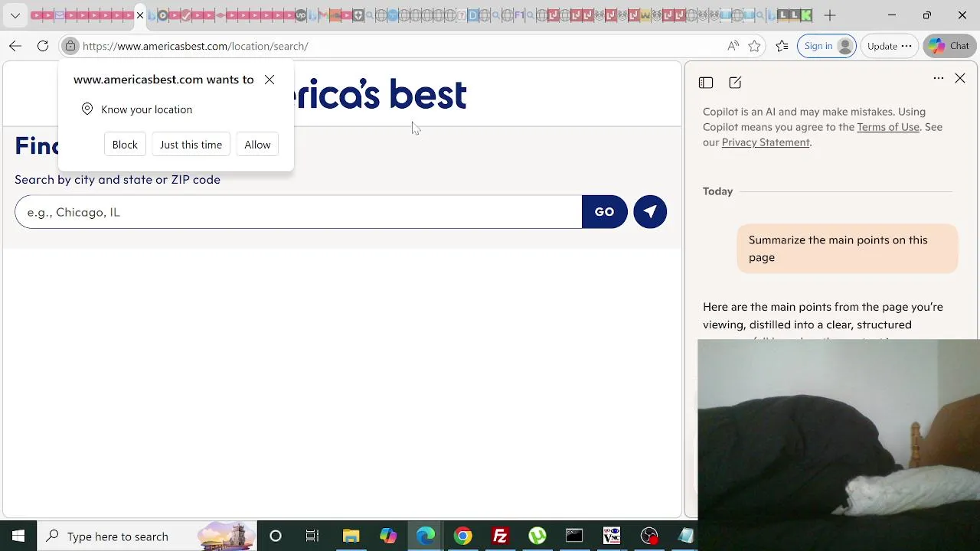Close the active browser tab
The image size is (980, 551).
[x=140, y=15]
